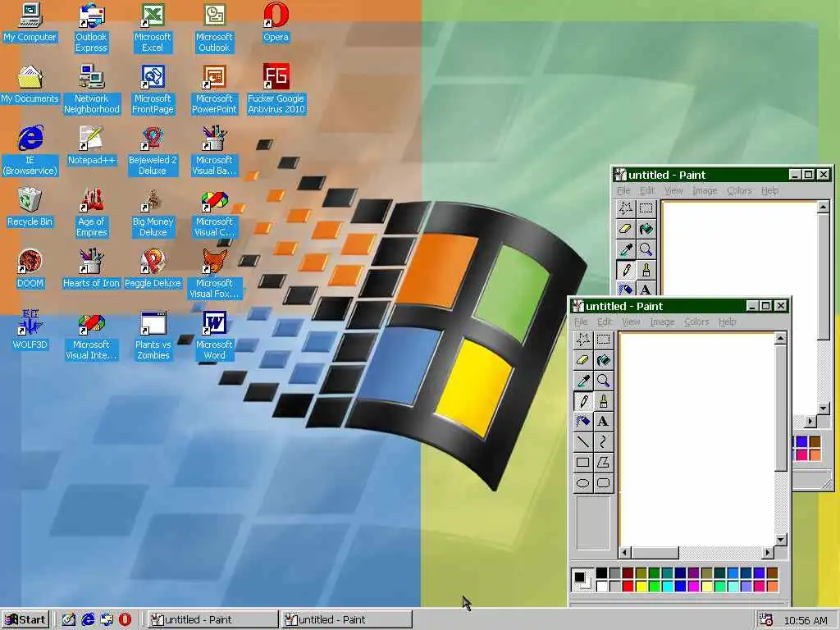Select the Text tool in front Paint
The height and width of the screenshot is (630, 840).
pyautogui.click(x=603, y=421)
